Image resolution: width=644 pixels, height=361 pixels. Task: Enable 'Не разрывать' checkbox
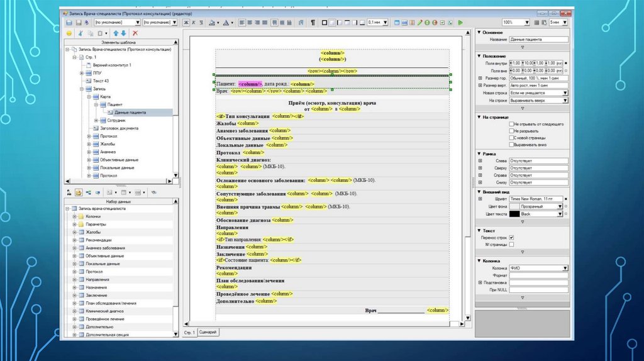click(x=511, y=131)
